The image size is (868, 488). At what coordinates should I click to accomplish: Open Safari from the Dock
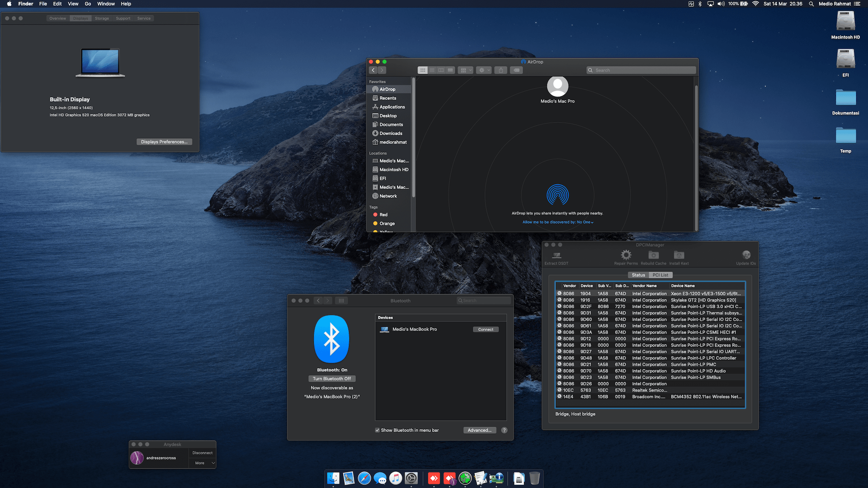point(364,478)
